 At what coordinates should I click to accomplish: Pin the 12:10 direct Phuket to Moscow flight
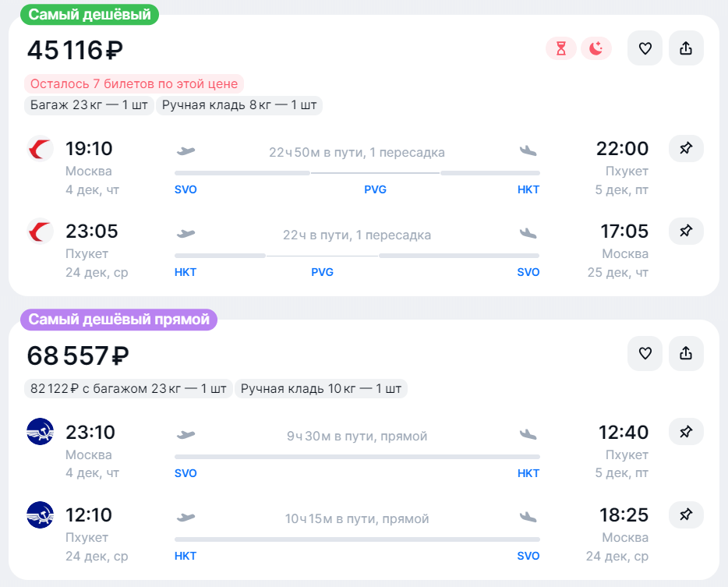(686, 515)
